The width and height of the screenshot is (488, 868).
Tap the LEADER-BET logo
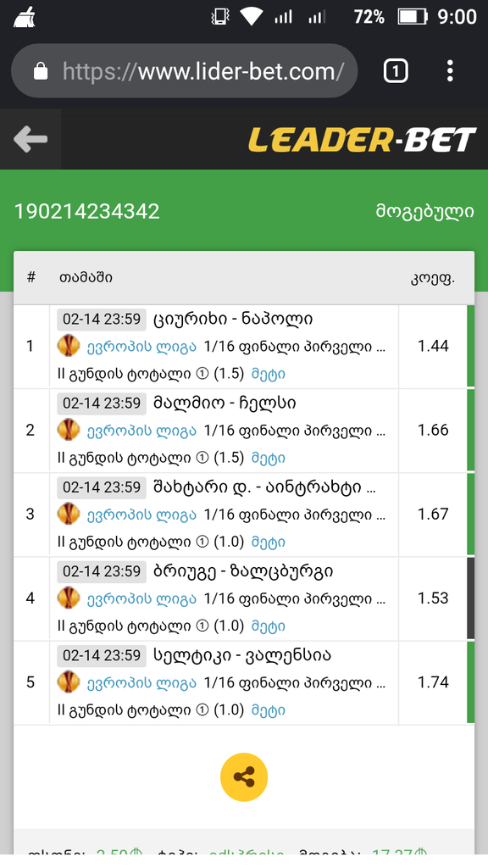click(x=362, y=140)
